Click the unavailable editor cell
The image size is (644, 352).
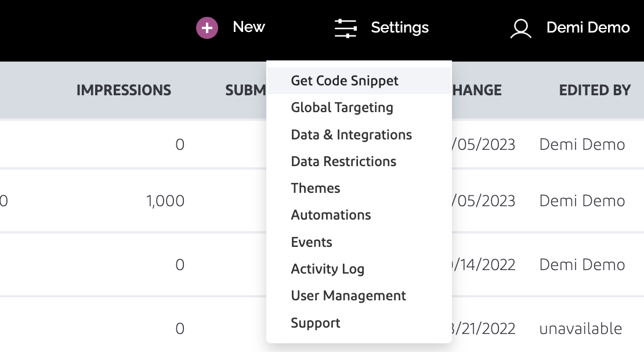point(581,329)
